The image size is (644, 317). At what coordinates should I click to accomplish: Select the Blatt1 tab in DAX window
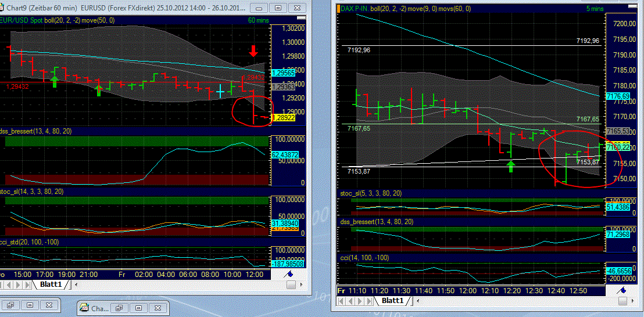pos(393,301)
